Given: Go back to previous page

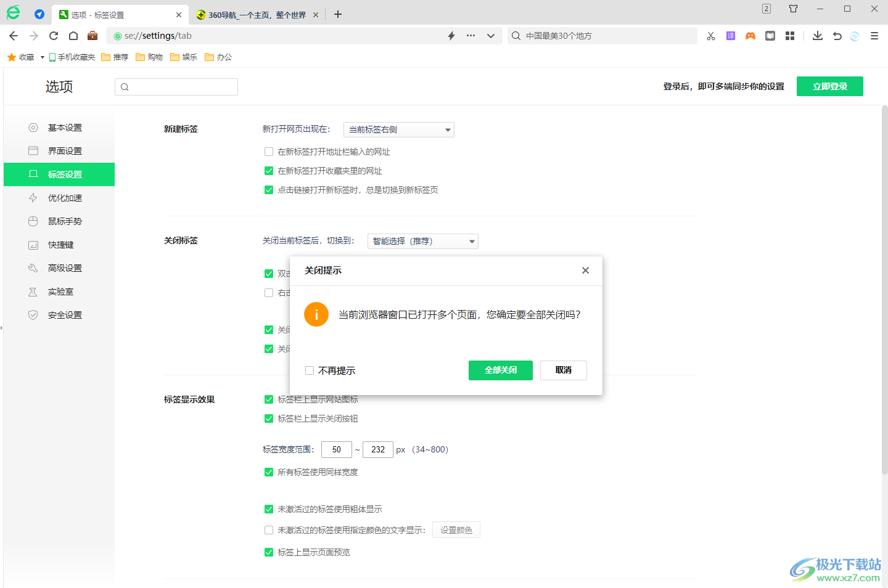Looking at the screenshot, I should click(14, 36).
